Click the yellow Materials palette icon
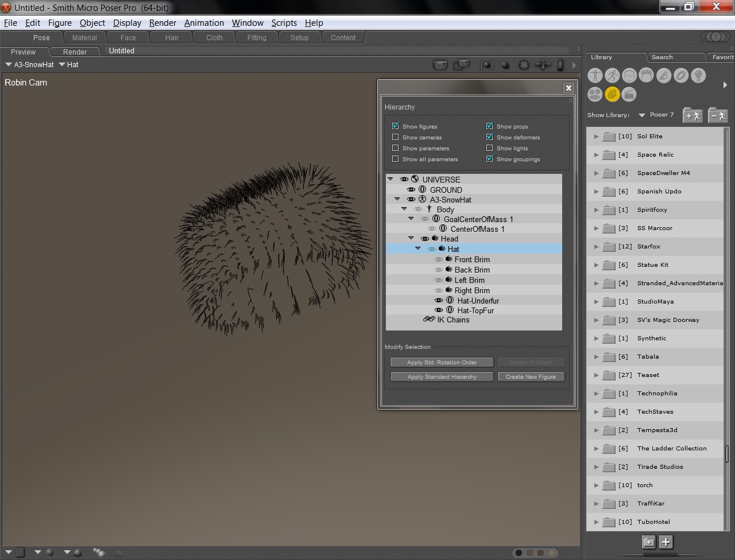 click(612, 94)
